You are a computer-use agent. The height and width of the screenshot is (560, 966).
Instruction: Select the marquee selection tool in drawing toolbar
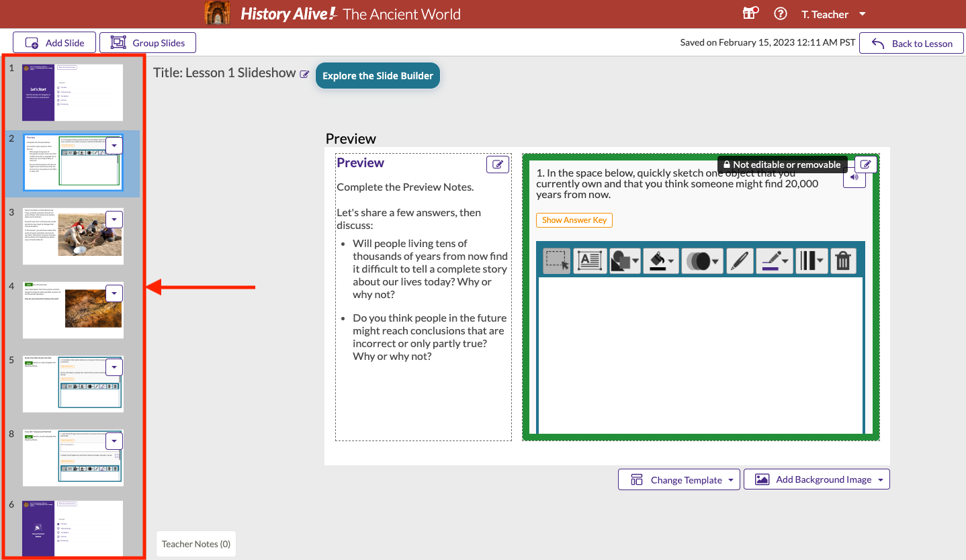point(556,261)
